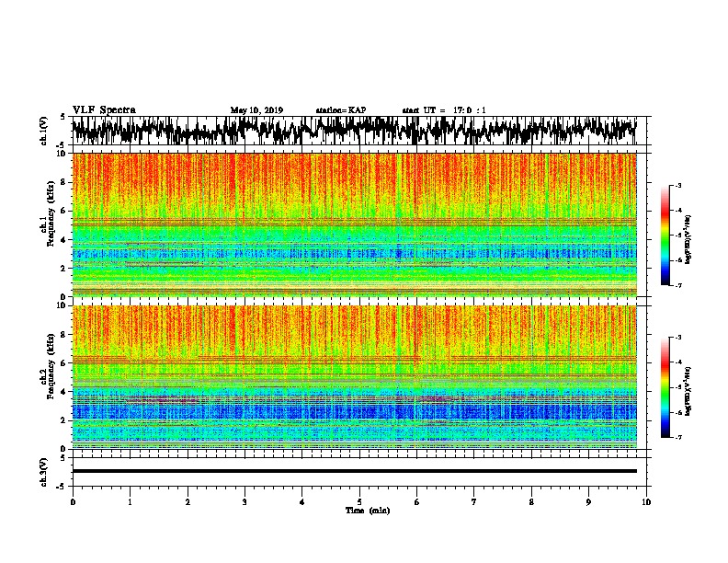Click the "ch.1(V)" waveform axis label
Screen dimensions: 728x563
click(x=44, y=130)
